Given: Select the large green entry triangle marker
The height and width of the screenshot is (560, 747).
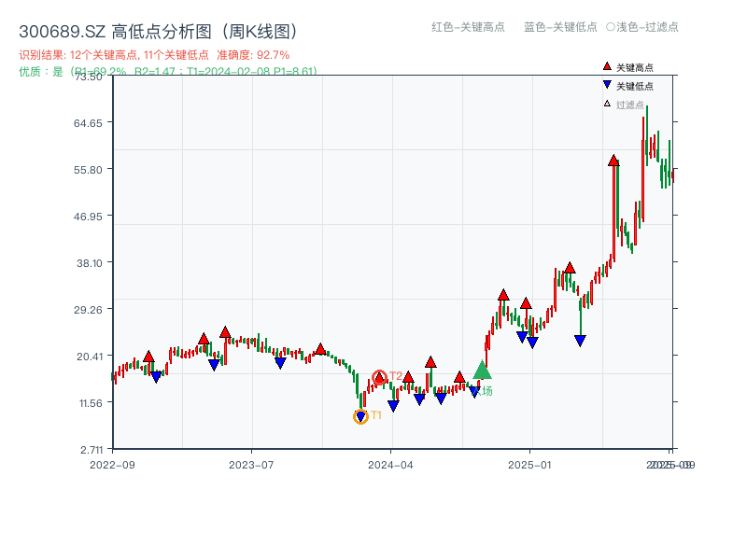Looking at the screenshot, I should (482, 370).
